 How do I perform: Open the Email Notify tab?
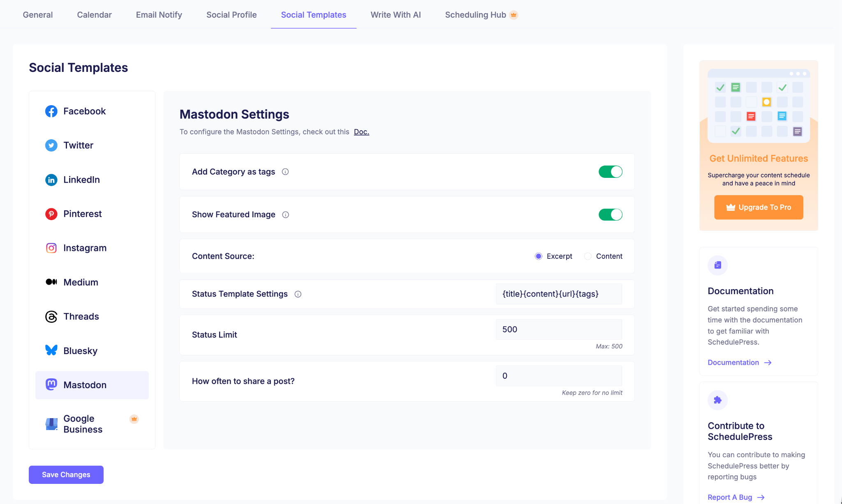(x=159, y=15)
